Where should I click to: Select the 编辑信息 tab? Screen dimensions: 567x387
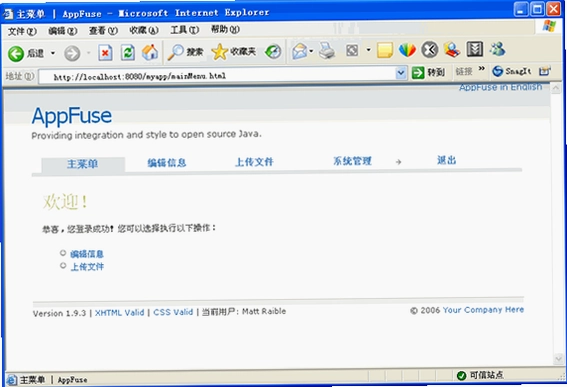tap(167, 163)
